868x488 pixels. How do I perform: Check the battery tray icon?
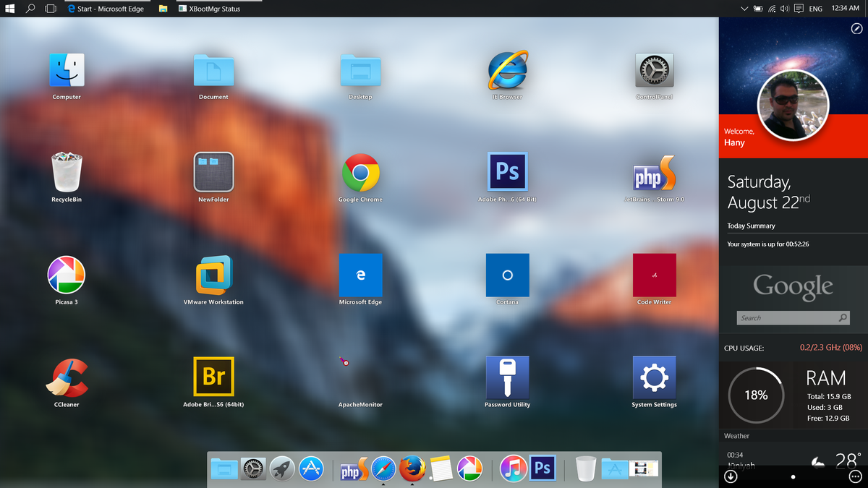(x=758, y=9)
